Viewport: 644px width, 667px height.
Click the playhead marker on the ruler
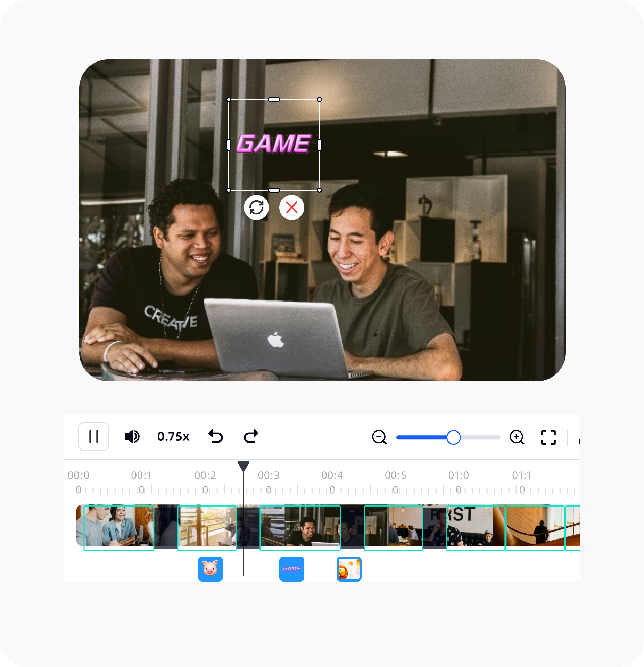tap(243, 466)
